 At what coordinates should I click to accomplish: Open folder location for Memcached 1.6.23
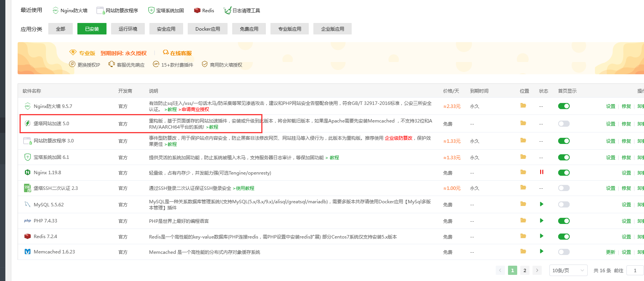(x=523, y=251)
